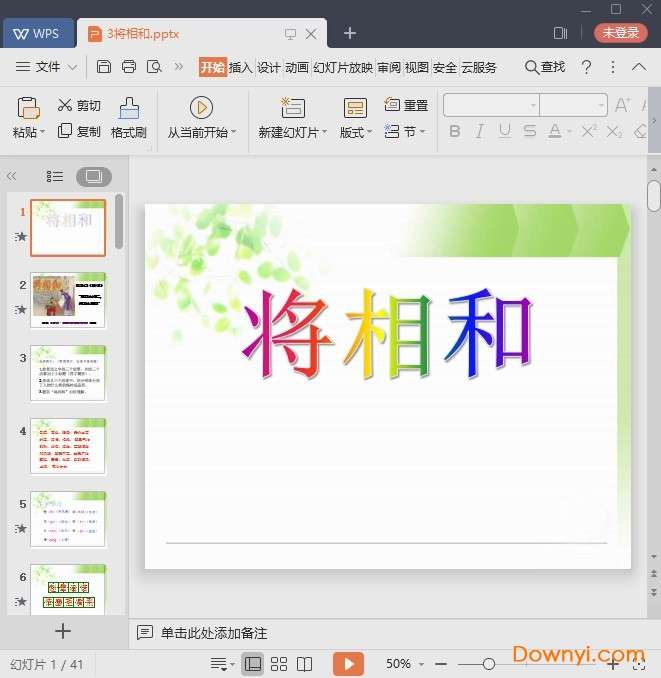Open the font name combo box
The width and height of the screenshot is (661, 678).
[x=492, y=105]
